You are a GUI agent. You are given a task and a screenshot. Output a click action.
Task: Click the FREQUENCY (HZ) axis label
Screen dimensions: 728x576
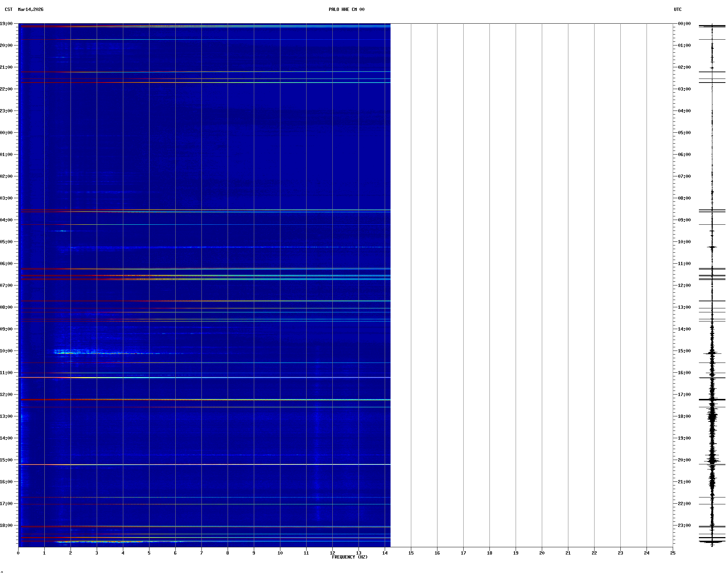(x=349, y=557)
